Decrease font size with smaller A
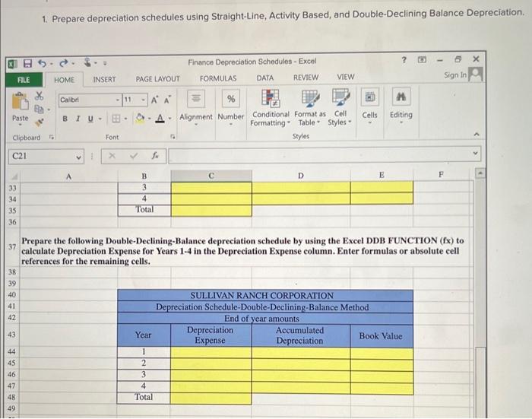Image resolution: width=532 pixels, height=419 pixels. pyautogui.click(x=168, y=100)
